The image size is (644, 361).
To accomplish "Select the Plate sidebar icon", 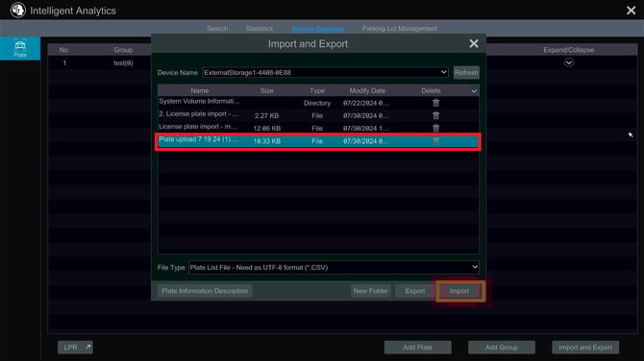I will click(x=20, y=48).
